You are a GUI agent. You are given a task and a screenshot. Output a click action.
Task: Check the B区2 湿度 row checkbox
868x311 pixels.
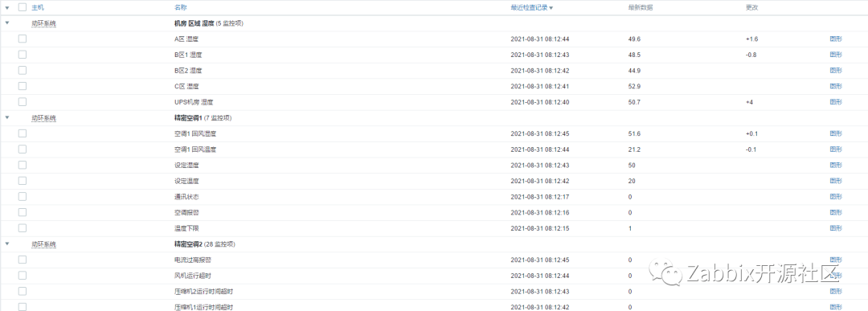tap(23, 70)
